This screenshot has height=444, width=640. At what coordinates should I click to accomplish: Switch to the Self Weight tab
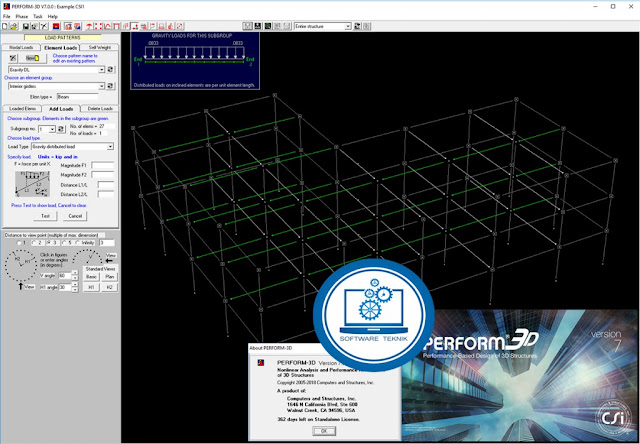coord(100,47)
